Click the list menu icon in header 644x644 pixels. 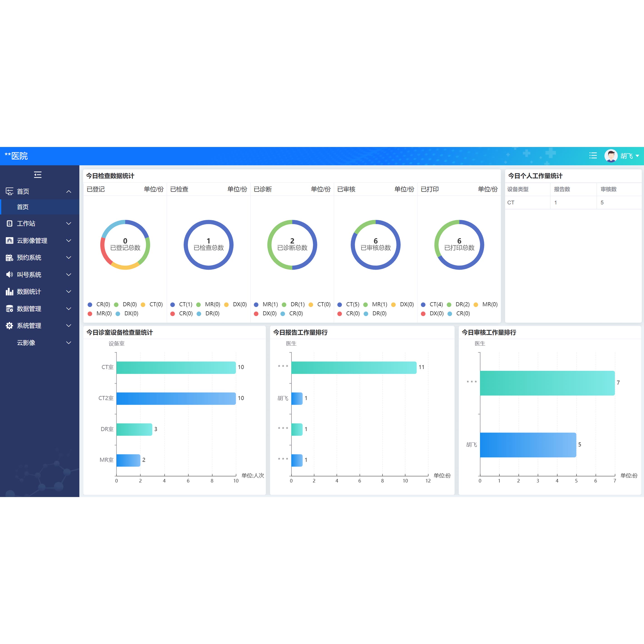click(x=593, y=156)
